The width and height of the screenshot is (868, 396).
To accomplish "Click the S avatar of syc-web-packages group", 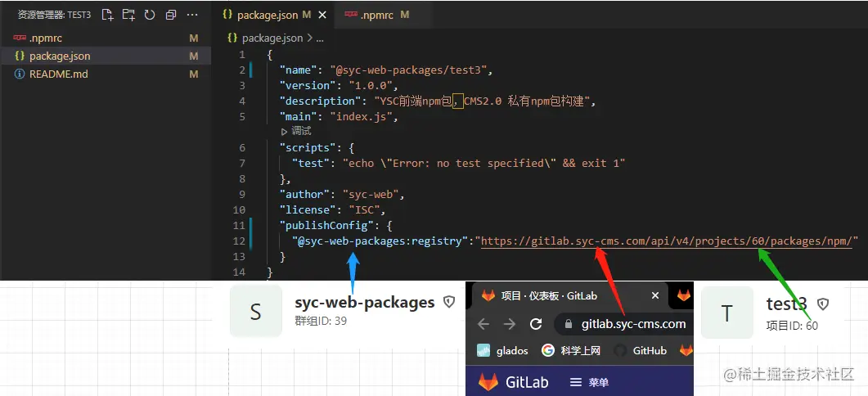I will 256,312.
